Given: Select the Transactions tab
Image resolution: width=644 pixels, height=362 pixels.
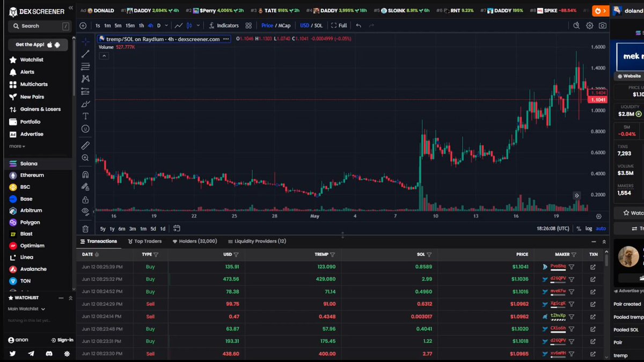Looking at the screenshot, I should (x=98, y=241).
